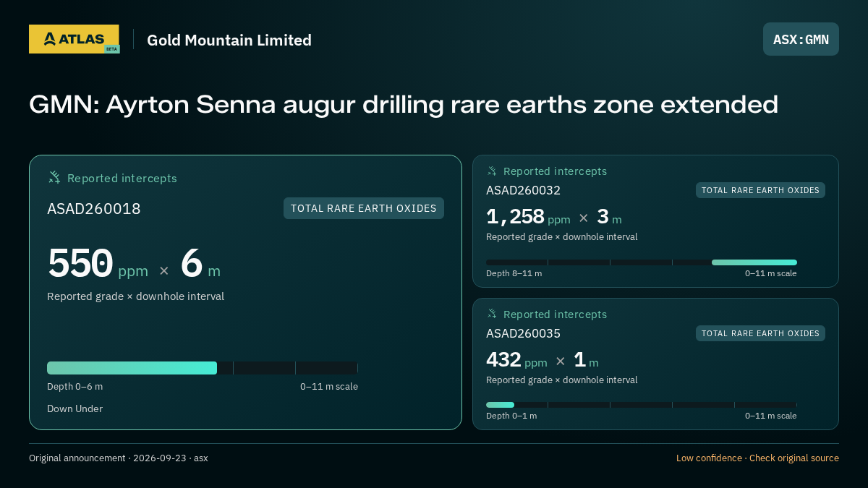Screen dimensions: 868x488
Task: Click the ASAD260018 depth 0–6 m bar
Action: [132, 368]
